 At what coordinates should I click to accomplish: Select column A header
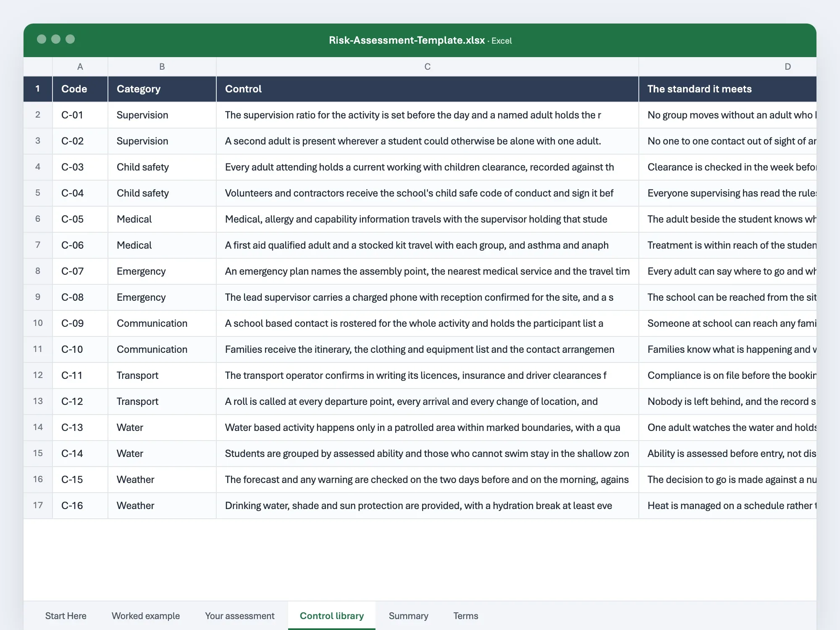pyautogui.click(x=80, y=66)
